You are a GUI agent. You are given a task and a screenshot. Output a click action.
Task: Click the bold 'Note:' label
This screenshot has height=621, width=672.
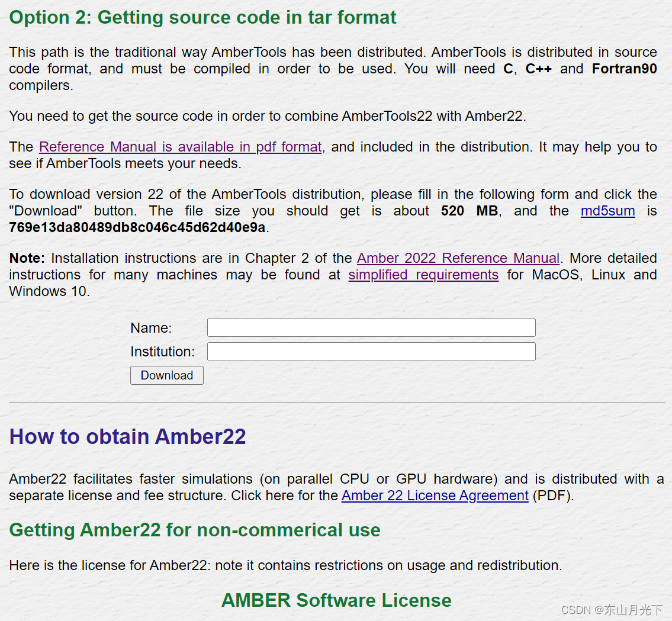(x=27, y=258)
